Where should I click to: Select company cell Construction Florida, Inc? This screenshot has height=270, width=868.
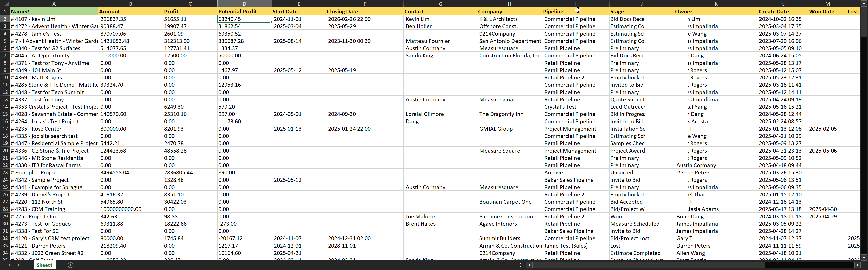point(509,55)
